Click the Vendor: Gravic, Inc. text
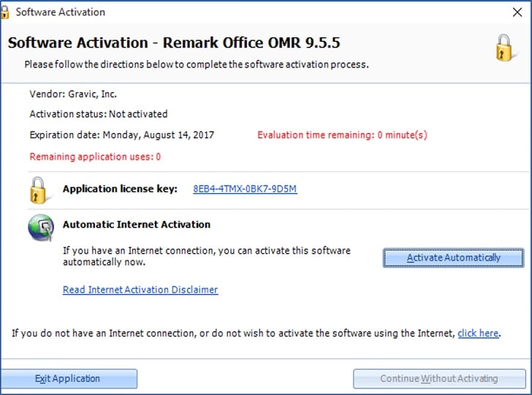The image size is (532, 395). 73,94
